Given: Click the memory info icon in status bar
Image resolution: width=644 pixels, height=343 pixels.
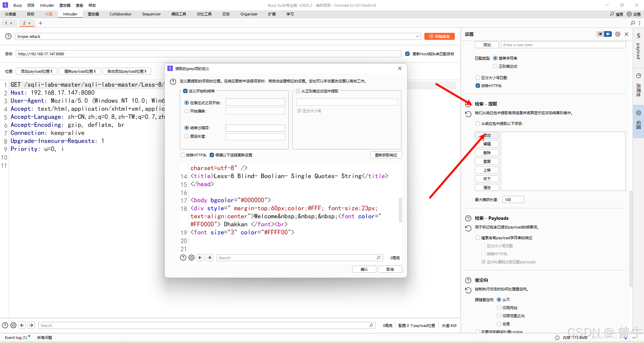Looking at the screenshot, I should [557, 338].
